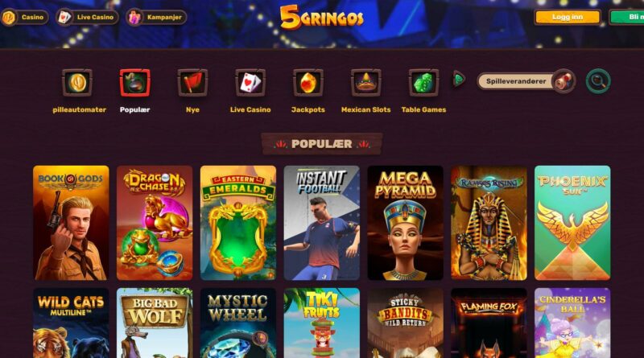Click the round search magnifier icon
The width and height of the screenshot is (644, 358).
tap(598, 81)
